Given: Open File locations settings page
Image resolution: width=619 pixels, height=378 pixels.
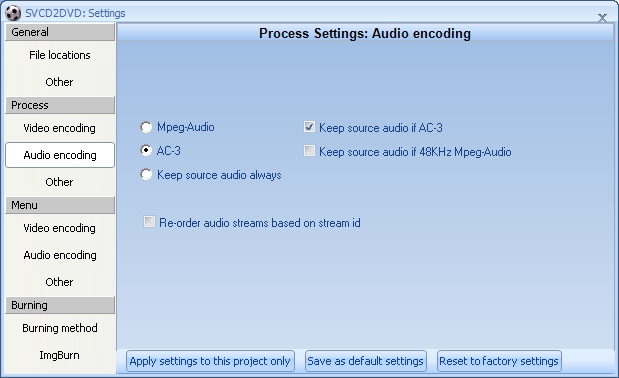Looking at the screenshot, I should [60, 55].
